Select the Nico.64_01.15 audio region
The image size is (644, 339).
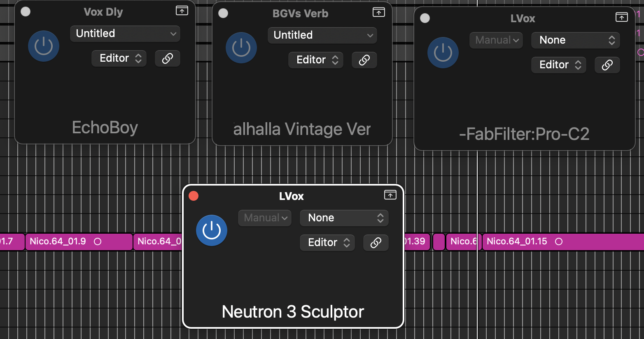tap(563, 241)
